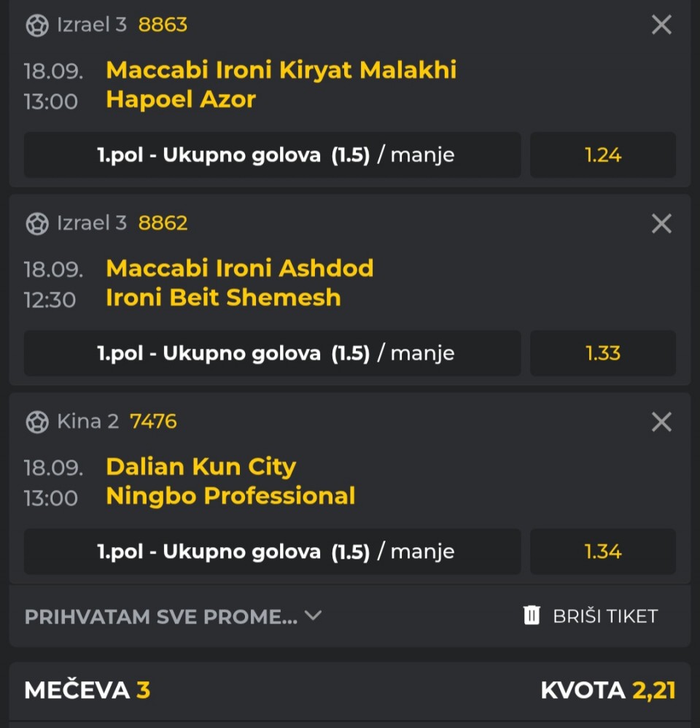Open the bet type for Hapoel Azor match
Viewport: 700px width, 728px height.
pyautogui.click(x=272, y=155)
